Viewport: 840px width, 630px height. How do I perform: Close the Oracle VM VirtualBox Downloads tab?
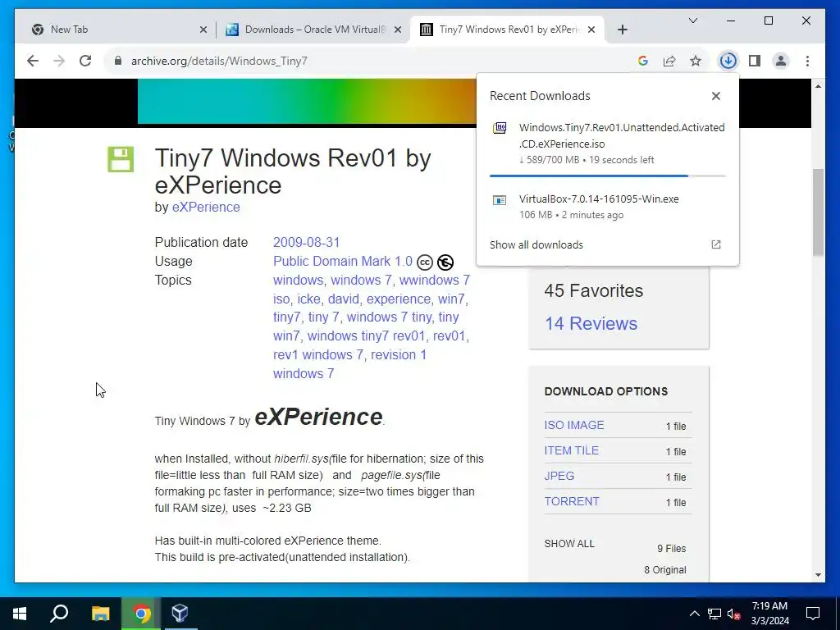[x=398, y=30]
